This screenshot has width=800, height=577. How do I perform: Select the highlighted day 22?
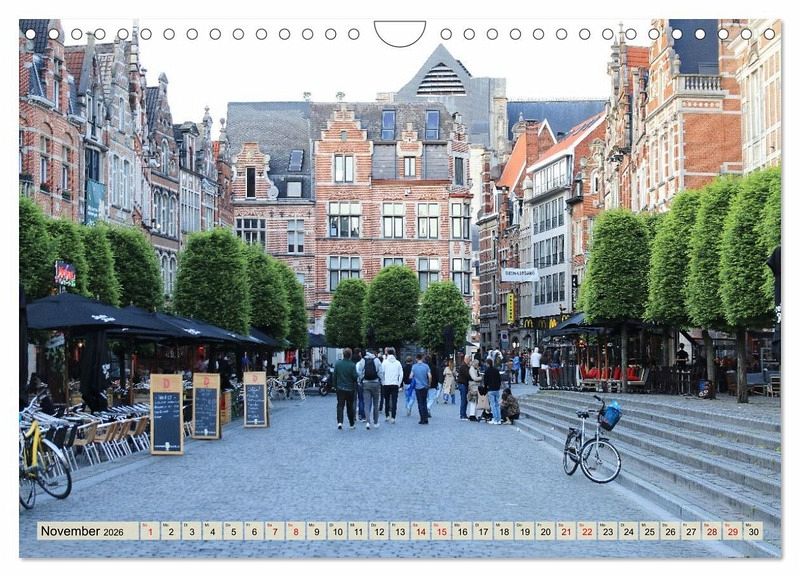point(587,531)
